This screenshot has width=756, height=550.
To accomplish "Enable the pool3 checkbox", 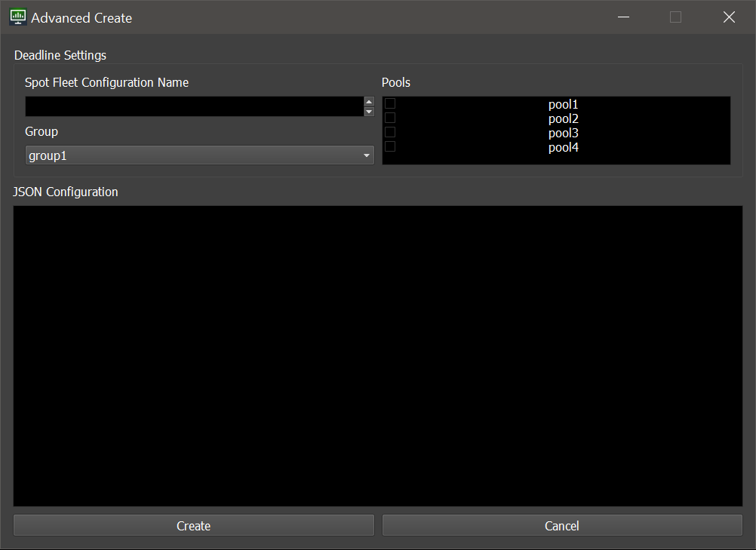I will (390, 132).
